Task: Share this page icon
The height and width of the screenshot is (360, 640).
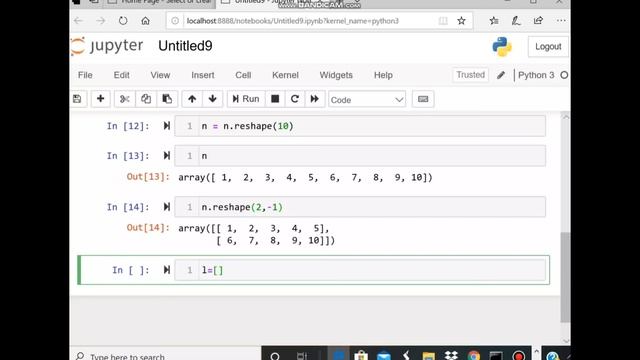Action: click(538, 21)
